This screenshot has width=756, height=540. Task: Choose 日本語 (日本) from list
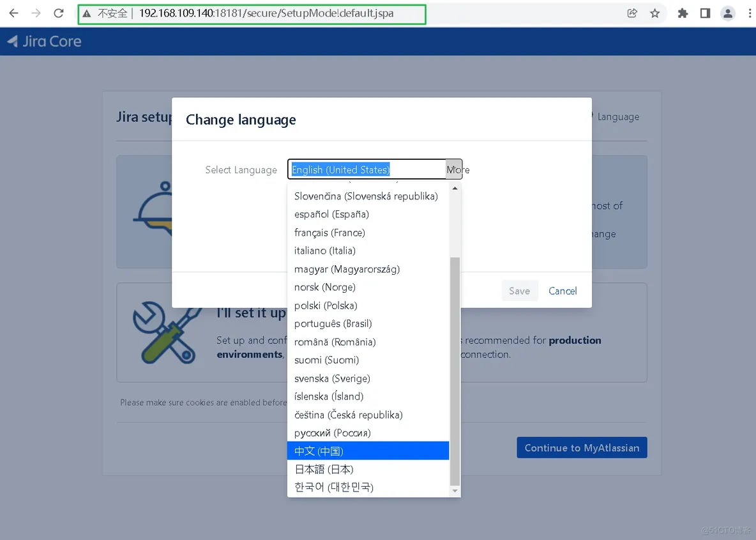tap(368, 469)
